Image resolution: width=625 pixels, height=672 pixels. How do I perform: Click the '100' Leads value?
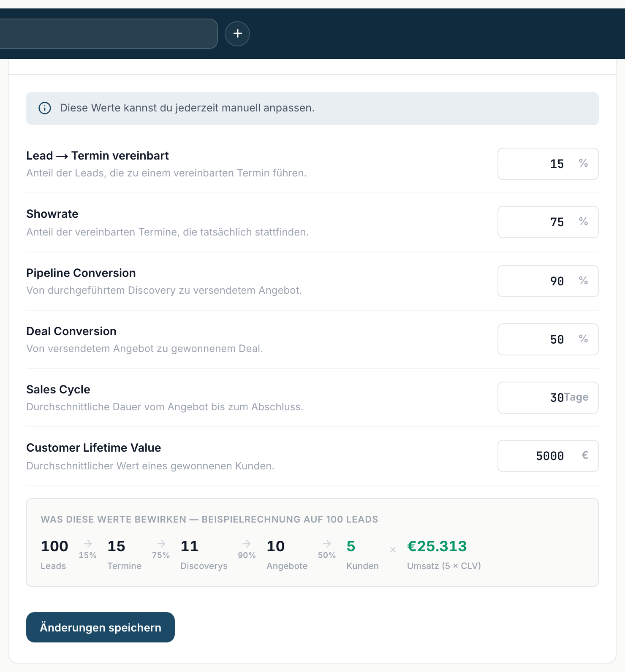(54, 546)
